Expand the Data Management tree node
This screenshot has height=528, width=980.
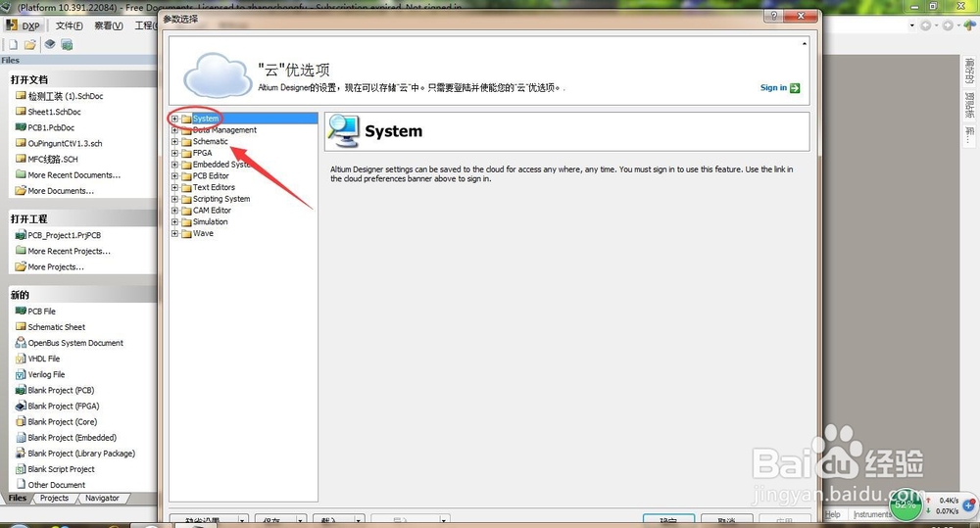click(x=175, y=130)
